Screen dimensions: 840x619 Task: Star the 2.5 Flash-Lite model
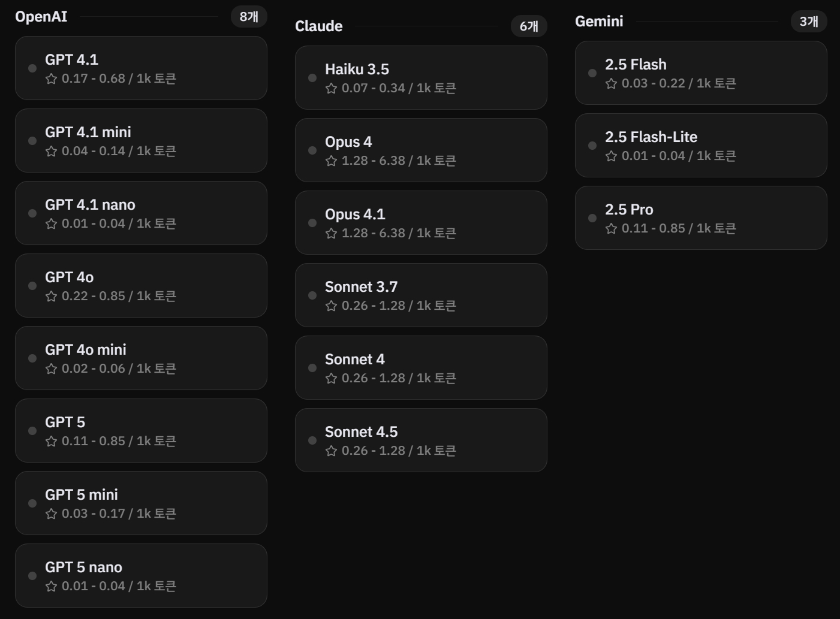tap(612, 156)
